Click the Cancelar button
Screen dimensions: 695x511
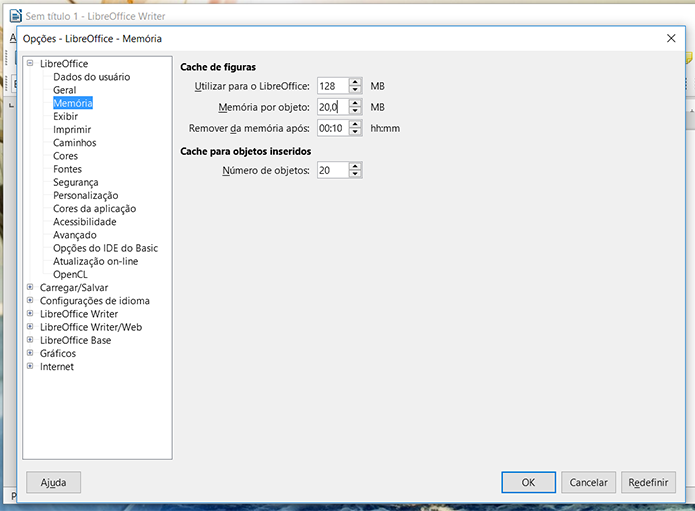[588, 482]
